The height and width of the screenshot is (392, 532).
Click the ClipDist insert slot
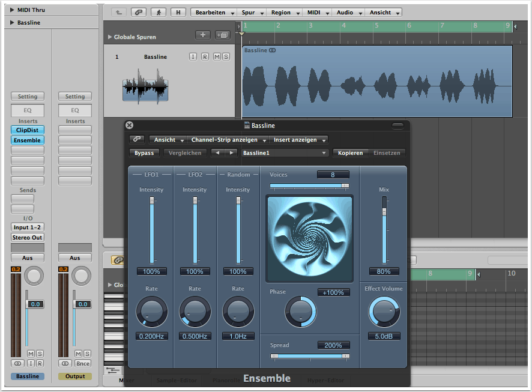pyautogui.click(x=27, y=130)
